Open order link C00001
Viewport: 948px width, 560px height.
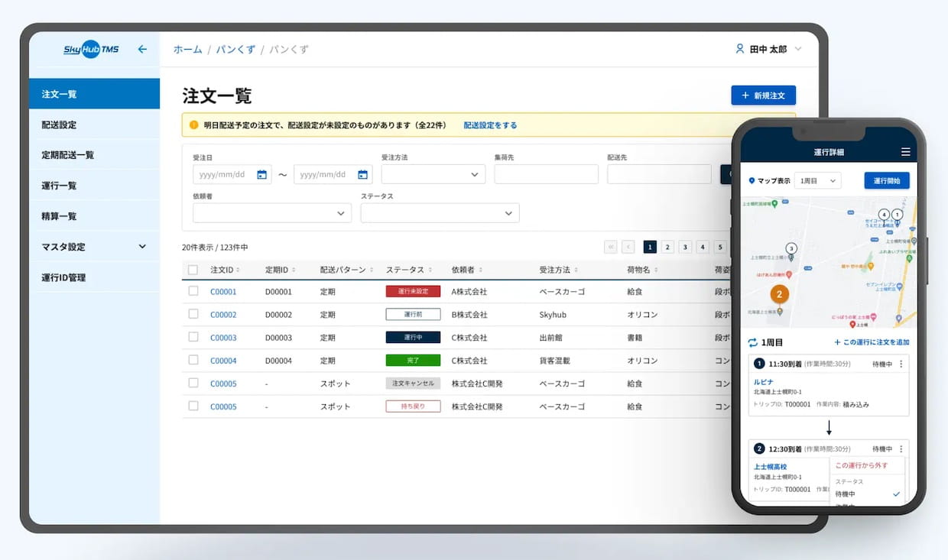click(223, 292)
